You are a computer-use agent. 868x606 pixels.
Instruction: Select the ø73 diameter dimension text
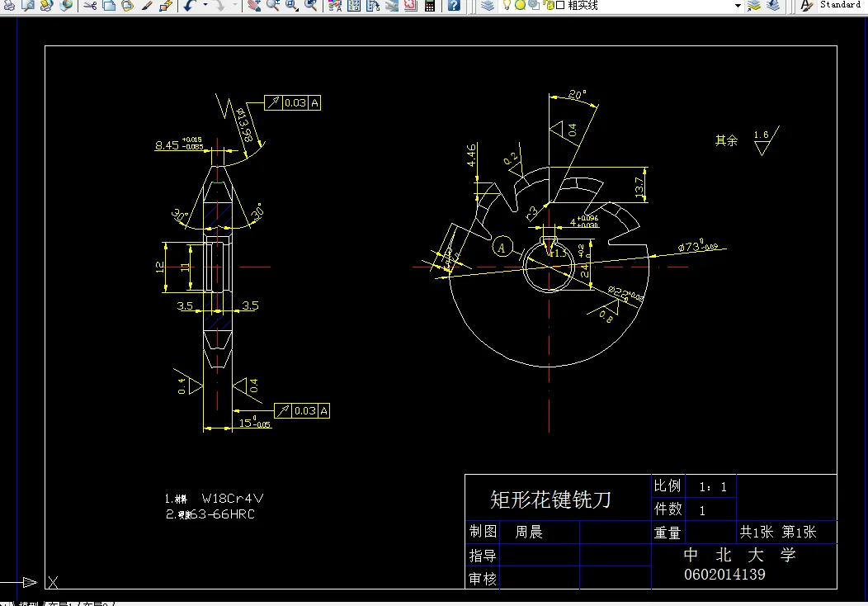coord(698,246)
